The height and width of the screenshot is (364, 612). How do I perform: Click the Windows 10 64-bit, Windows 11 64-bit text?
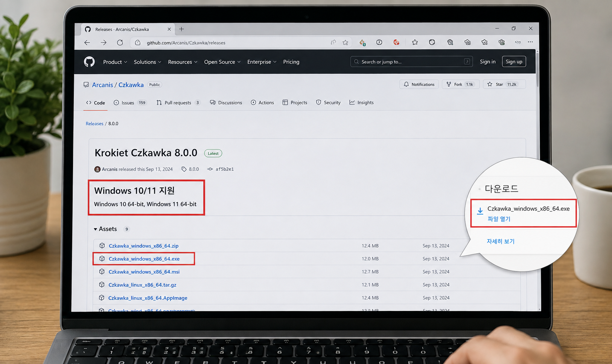pyautogui.click(x=145, y=204)
